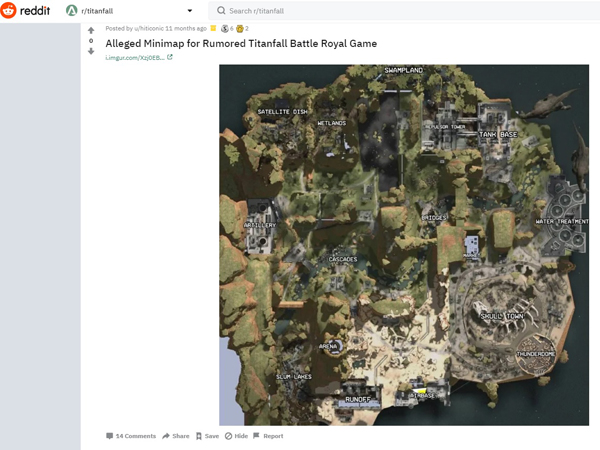Click the THUNDERDOME label on the map
The image size is (600, 450).
(x=536, y=354)
